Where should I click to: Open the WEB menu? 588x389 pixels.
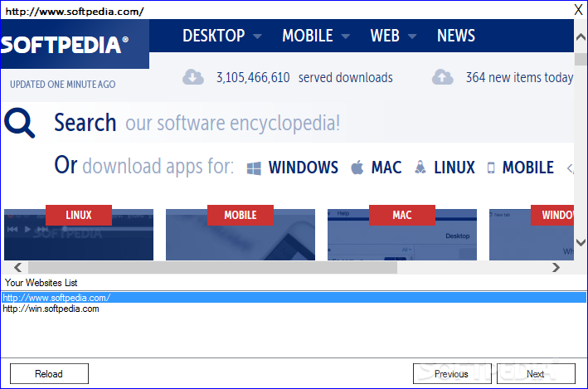tap(385, 36)
